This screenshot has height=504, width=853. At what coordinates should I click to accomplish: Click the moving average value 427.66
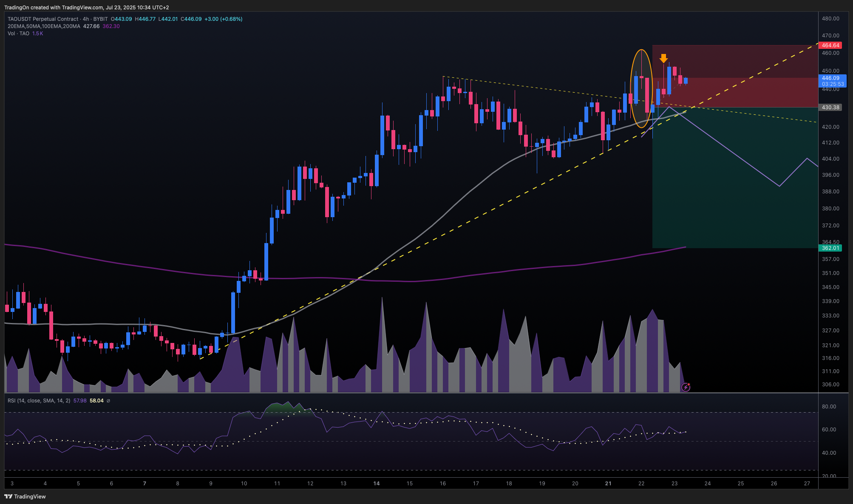pos(91,26)
